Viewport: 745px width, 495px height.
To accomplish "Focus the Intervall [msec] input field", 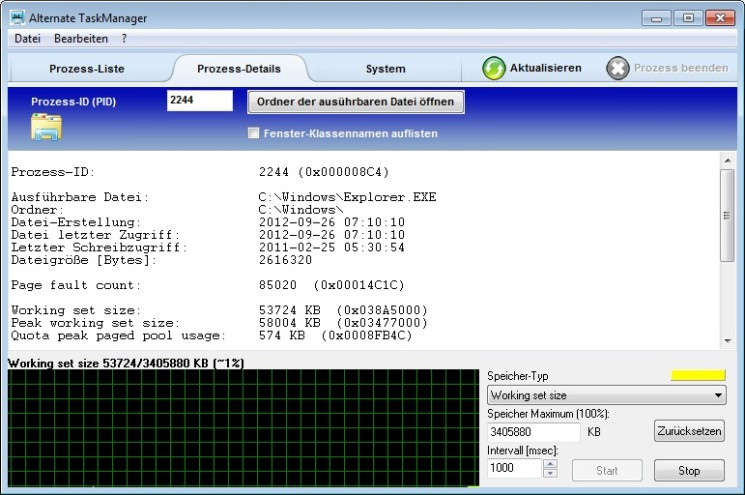I will 515,468.
